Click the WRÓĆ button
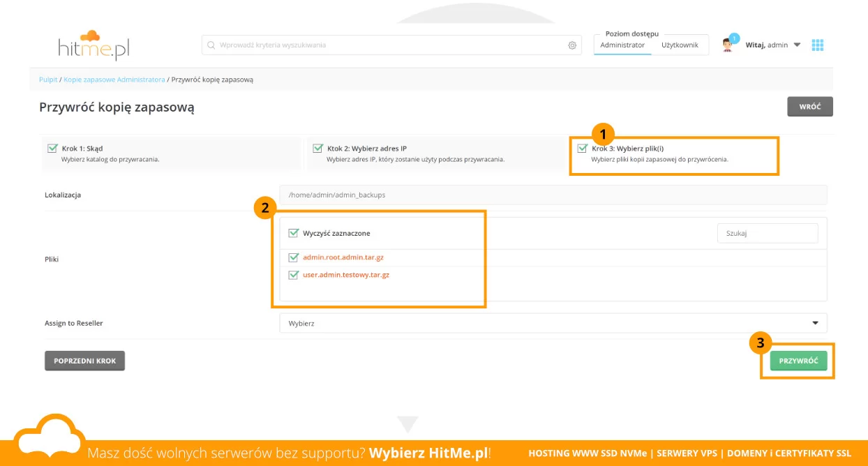Screen dimensions: 868x466 [810, 107]
